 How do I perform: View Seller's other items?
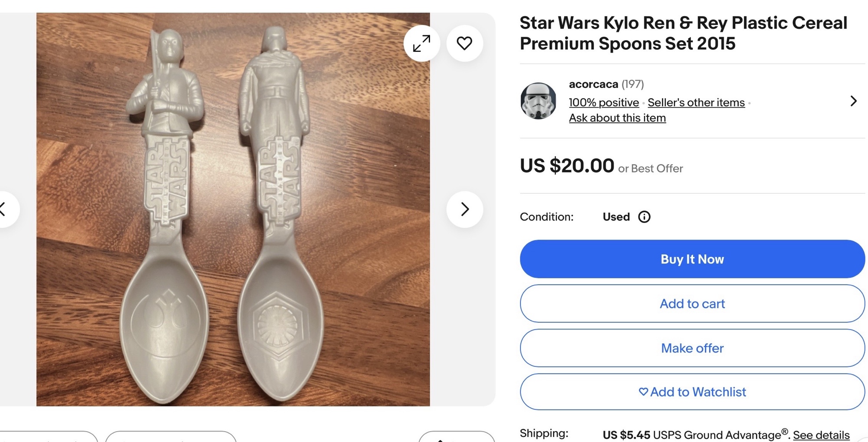696,102
